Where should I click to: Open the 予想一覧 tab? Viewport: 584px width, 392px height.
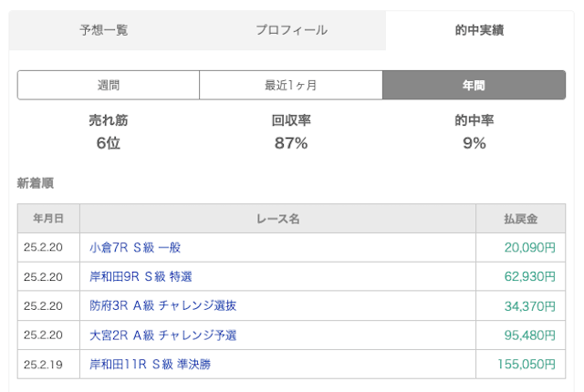(x=103, y=30)
